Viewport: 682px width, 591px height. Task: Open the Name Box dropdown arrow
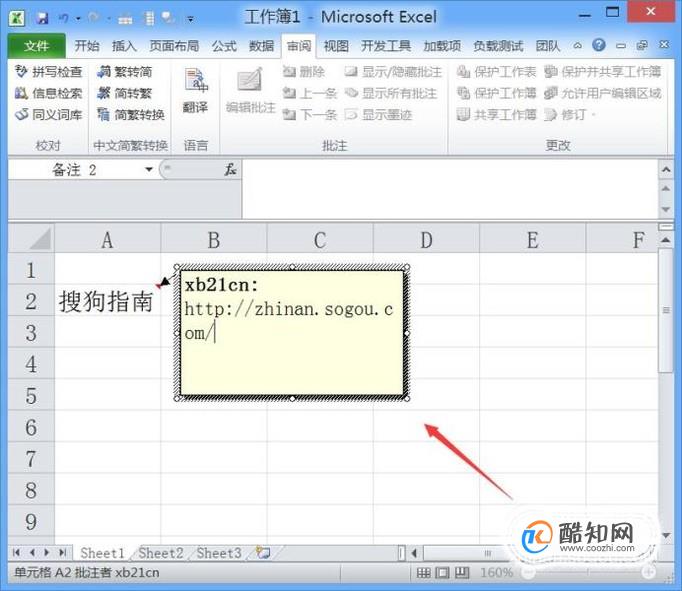coord(149,170)
